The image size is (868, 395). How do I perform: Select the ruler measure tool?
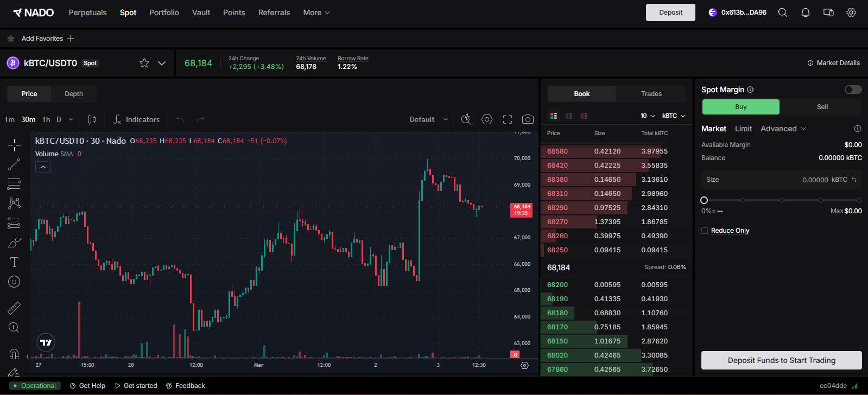14,308
